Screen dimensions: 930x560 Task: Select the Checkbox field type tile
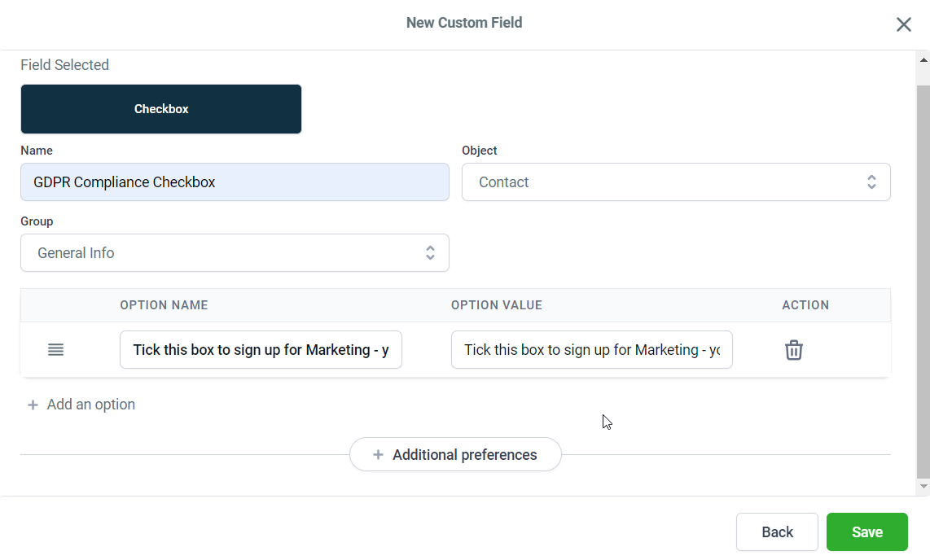161,109
